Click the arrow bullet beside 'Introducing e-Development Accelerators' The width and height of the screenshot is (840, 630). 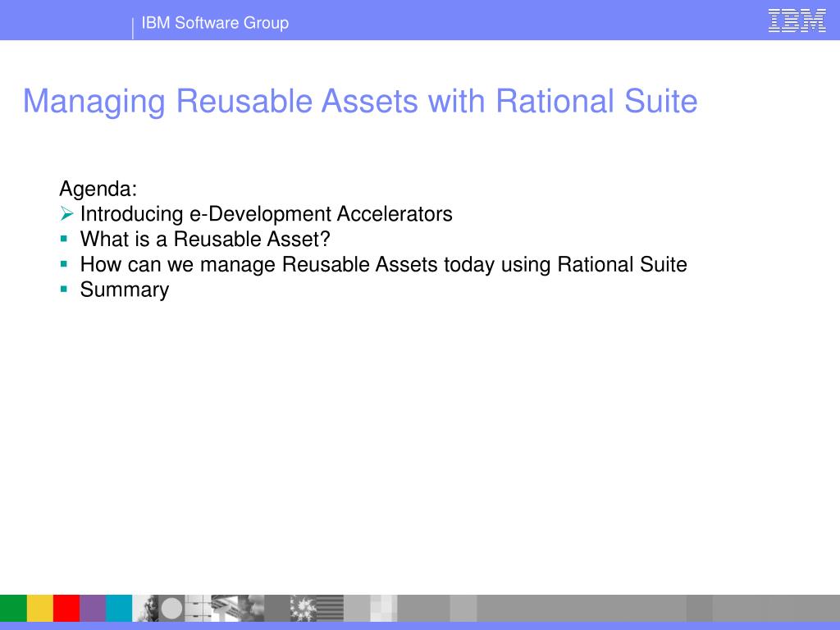click(66, 214)
